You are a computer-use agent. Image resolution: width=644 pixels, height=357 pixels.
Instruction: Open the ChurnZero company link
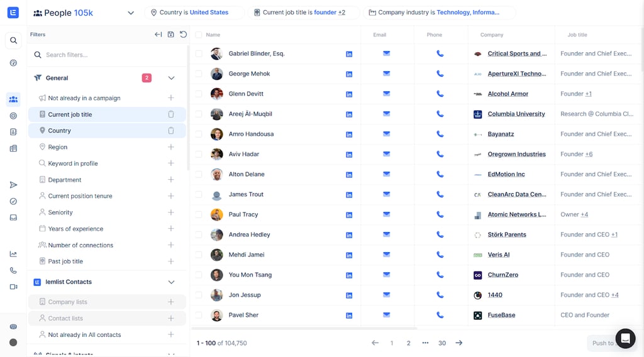coord(502,275)
